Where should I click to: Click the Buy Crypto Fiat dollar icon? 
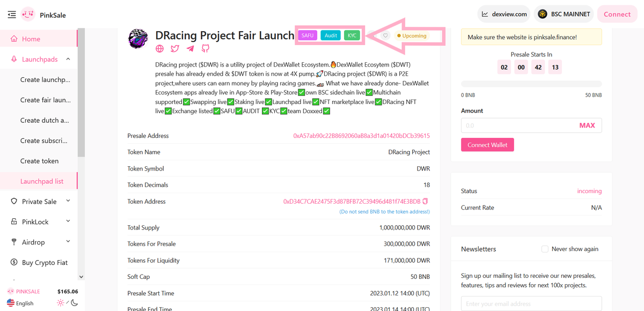coord(14,262)
